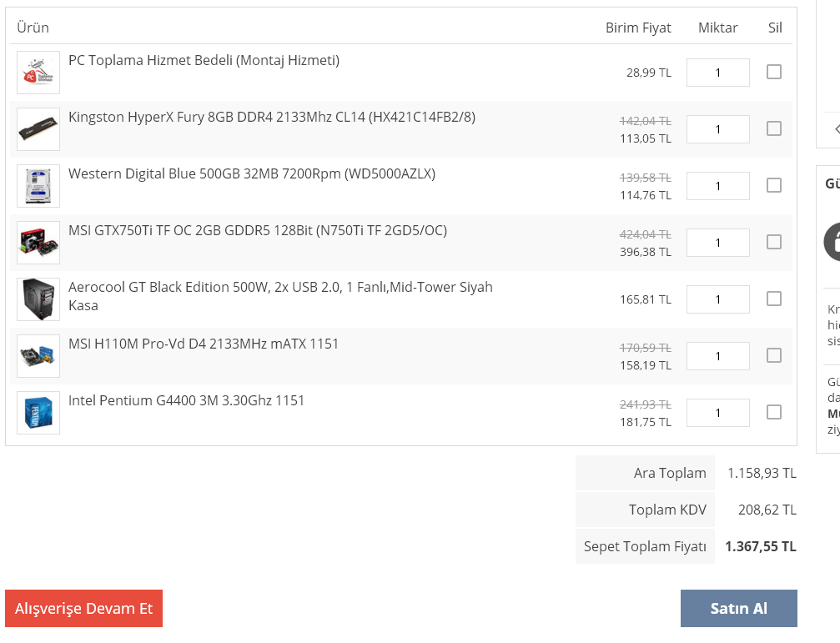Click the struck-through 424,04 TL old price
Viewport: 840px width, 643px height.
tap(646, 234)
